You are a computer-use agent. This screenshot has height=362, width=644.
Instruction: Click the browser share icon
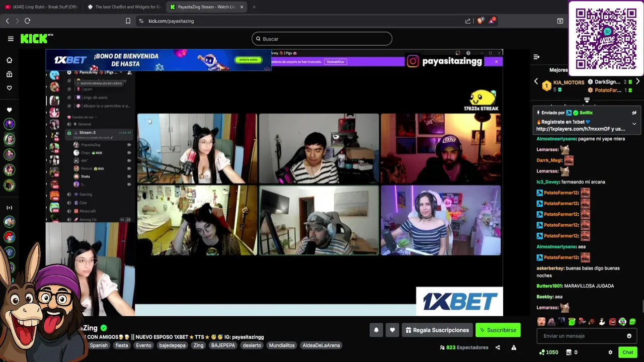point(468,21)
